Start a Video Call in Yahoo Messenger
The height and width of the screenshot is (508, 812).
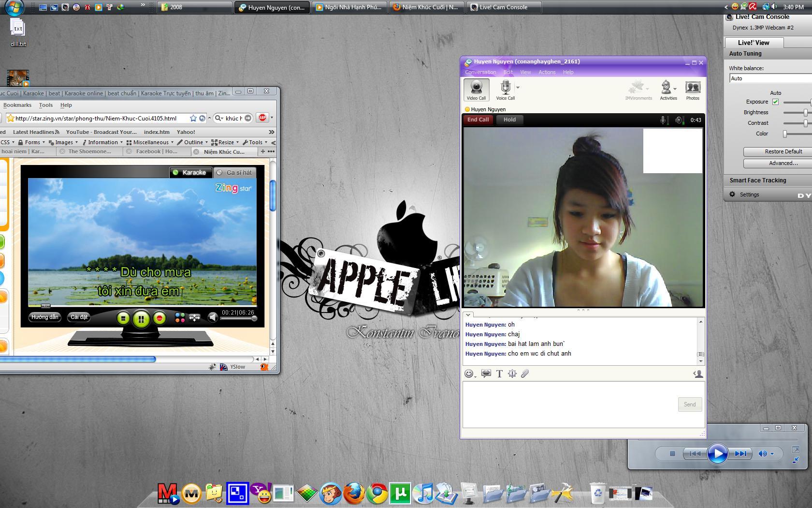[476, 90]
